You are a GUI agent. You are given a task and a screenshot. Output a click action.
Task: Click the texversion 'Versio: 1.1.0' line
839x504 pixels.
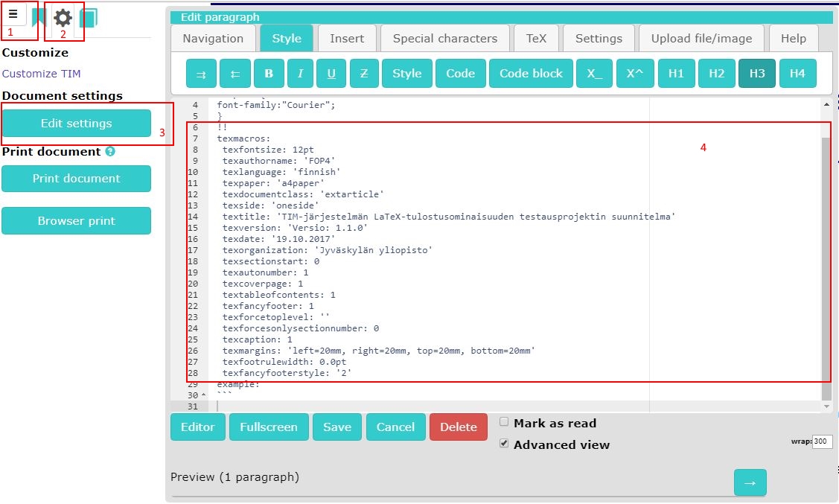click(295, 228)
